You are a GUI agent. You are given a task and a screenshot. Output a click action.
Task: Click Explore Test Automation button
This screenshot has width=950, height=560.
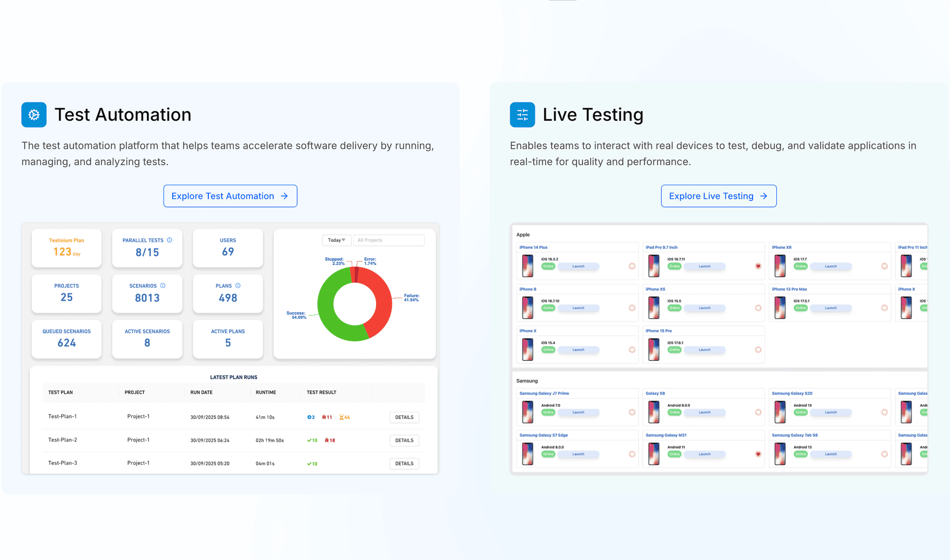(230, 196)
